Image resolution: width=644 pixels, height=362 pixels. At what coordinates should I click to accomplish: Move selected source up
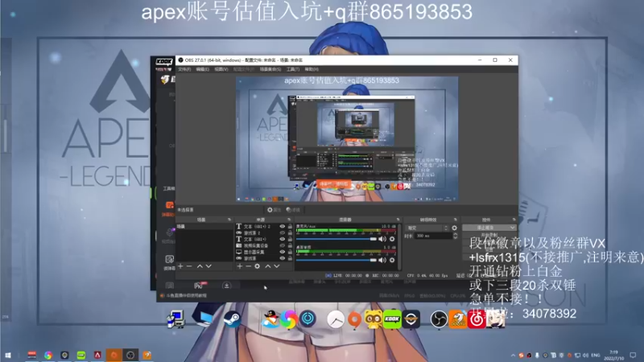pyautogui.click(x=268, y=266)
